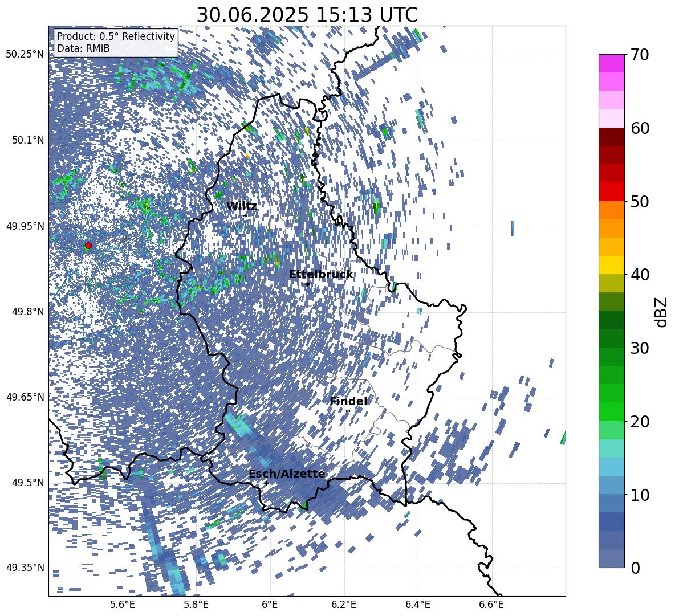
Task: Click the colorbar tick label 10
Action: pyautogui.click(x=640, y=495)
